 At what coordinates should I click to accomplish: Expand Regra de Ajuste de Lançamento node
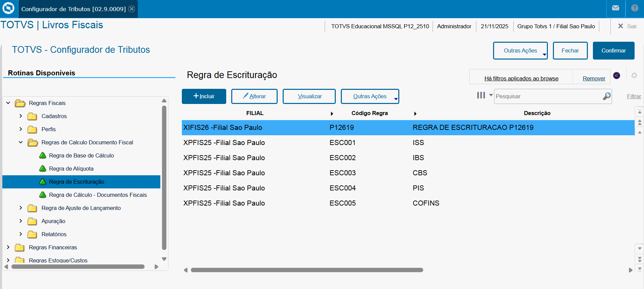click(21, 208)
